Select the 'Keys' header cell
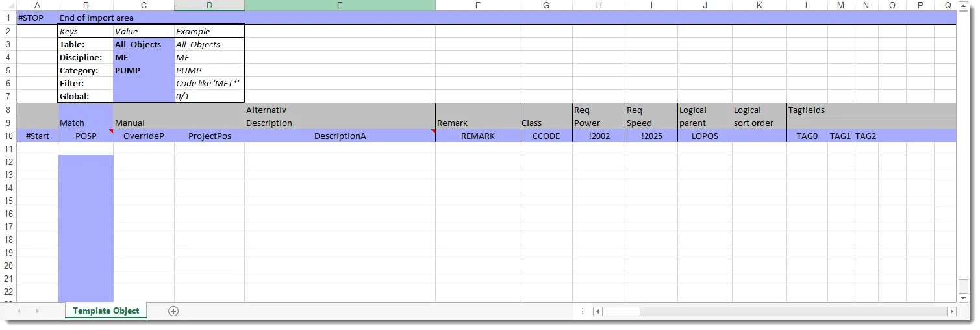The height and width of the screenshot is (330, 980). pos(86,31)
